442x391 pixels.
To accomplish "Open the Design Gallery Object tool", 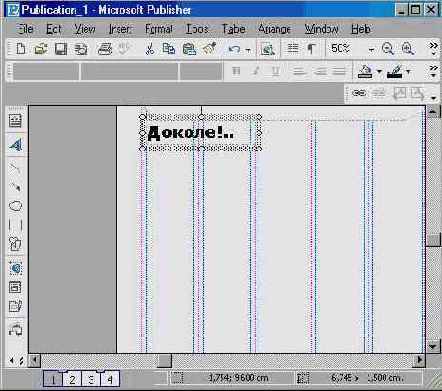I will coord(15,330).
